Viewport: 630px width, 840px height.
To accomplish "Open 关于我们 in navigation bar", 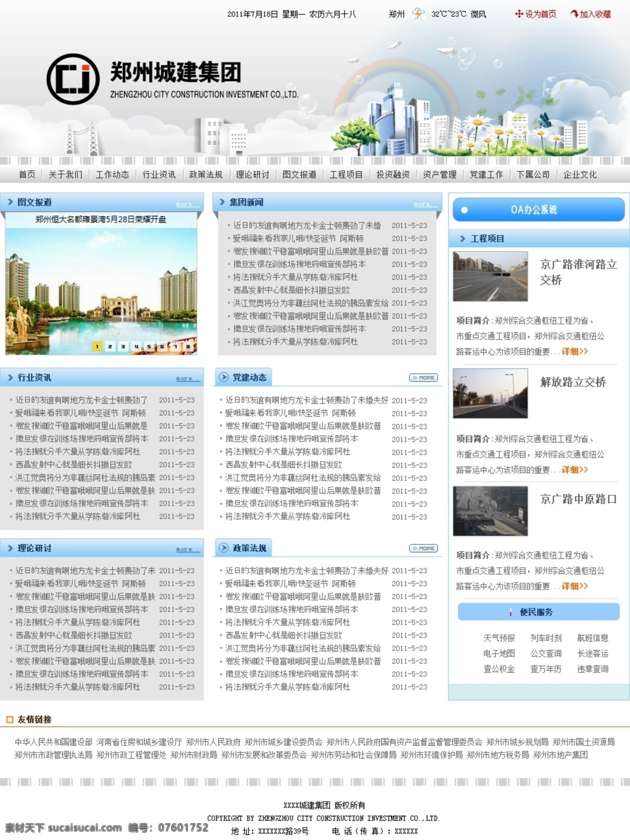I will (x=66, y=174).
